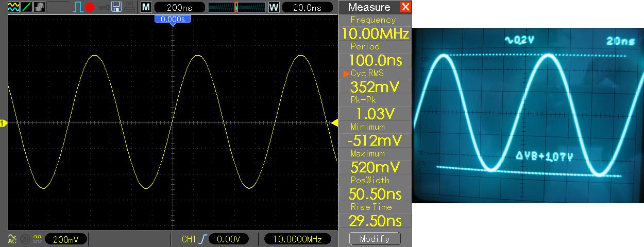Screen dimensions: 644x247
Task: Click the red record circle
Action: [x=91, y=8]
